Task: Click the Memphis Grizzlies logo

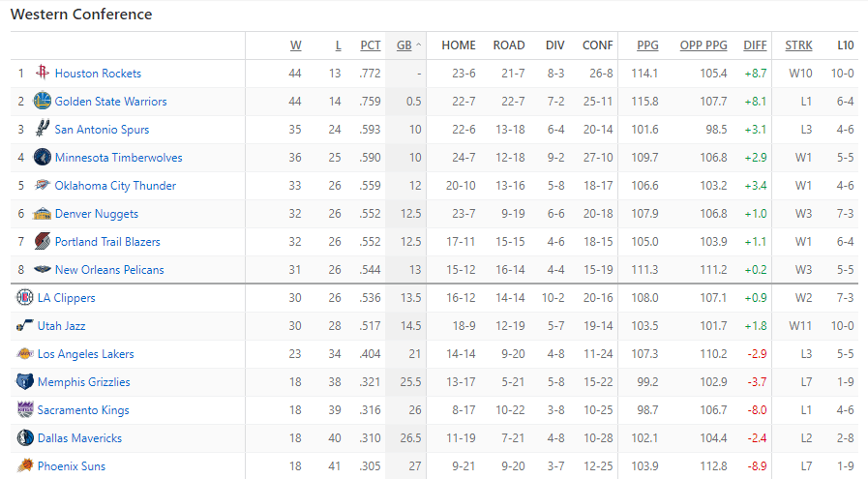Action: [x=24, y=381]
